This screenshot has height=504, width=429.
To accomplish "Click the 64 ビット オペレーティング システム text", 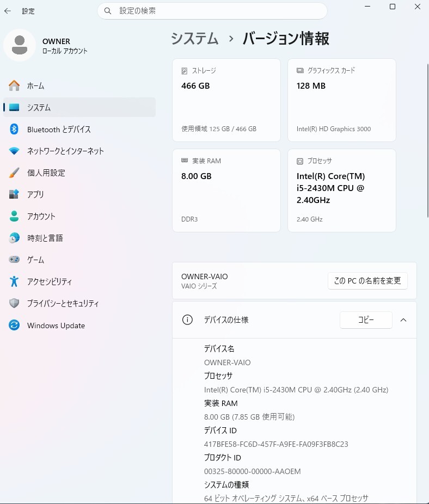I will click(x=286, y=498).
